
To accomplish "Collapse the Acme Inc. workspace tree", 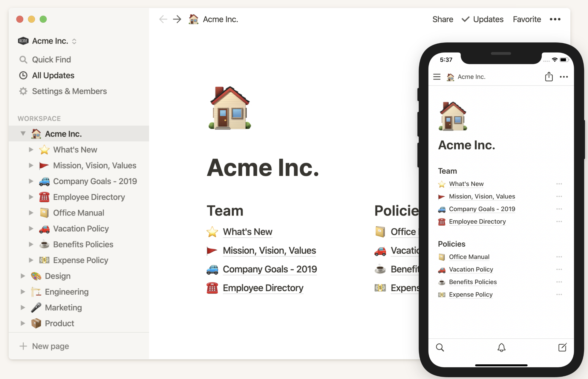I will pos(23,133).
